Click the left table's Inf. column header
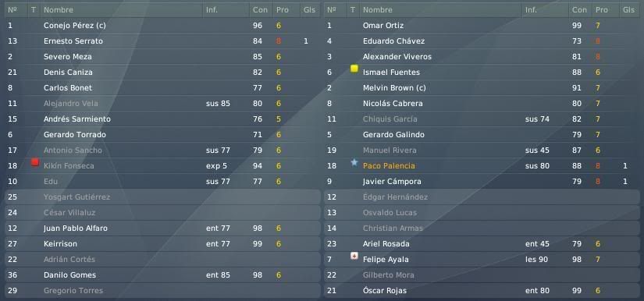The height and width of the screenshot is (301, 644). coord(212,10)
